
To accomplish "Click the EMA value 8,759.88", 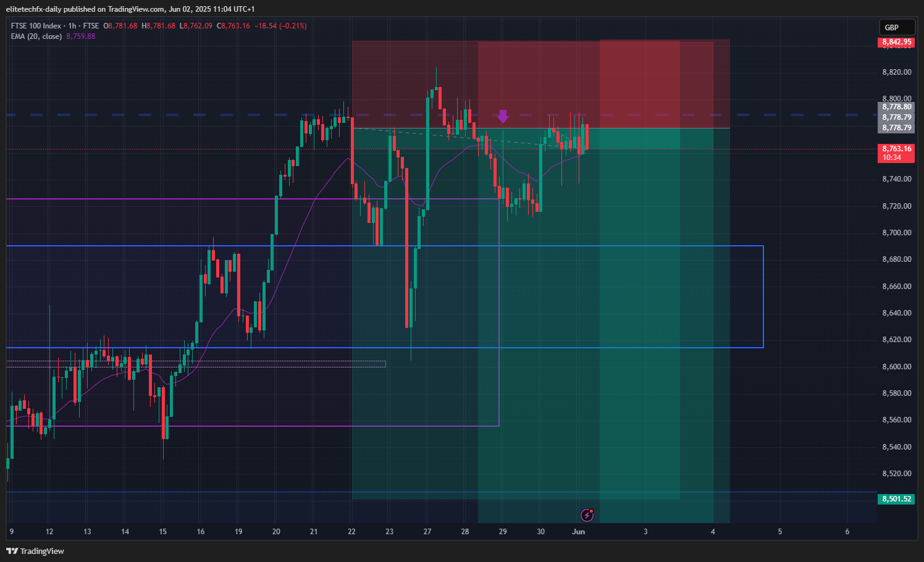I will pyautogui.click(x=81, y=36).
